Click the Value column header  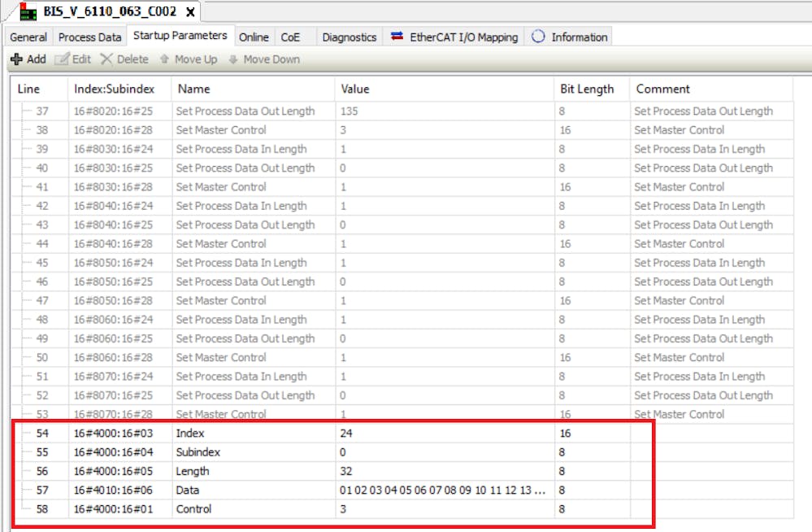coord(445,89)
